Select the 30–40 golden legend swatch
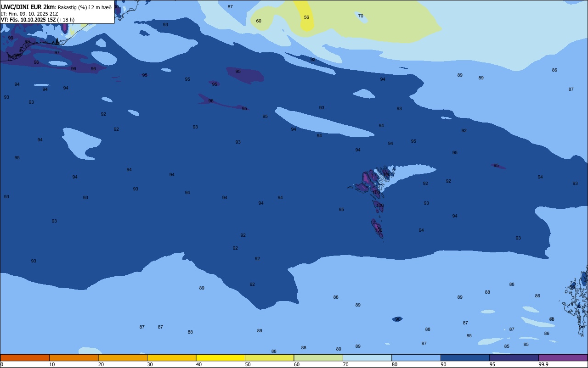This screenshot has width=588, height=368. (x=171, y=357)
